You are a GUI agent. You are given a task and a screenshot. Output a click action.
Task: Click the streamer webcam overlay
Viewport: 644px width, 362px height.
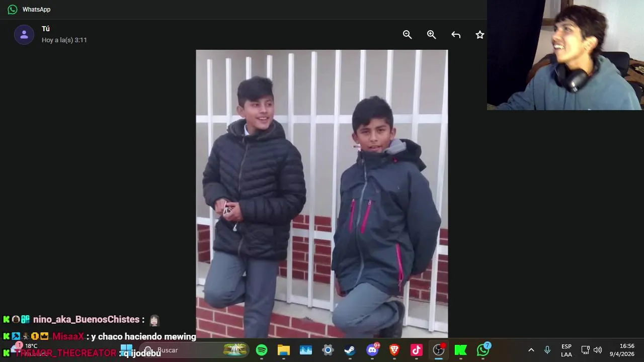click(566, 55)
